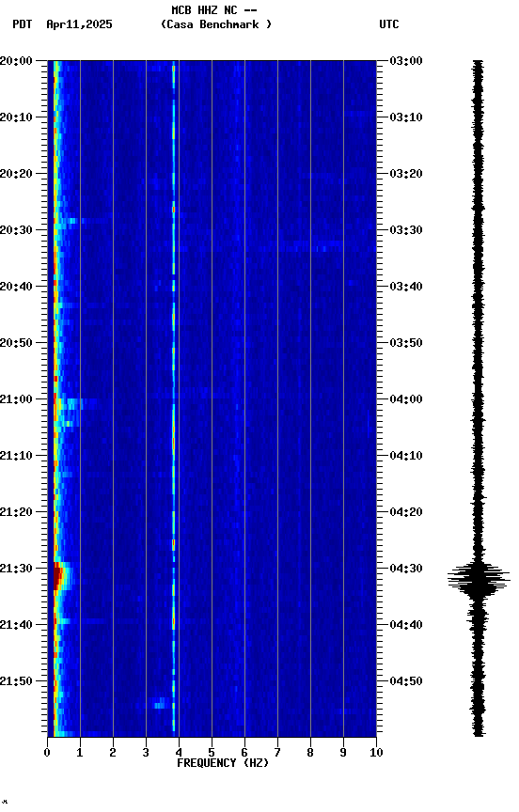Click the '03:00' UTC time label
Image resolution: width=519 pixels, height=812 pixels.
point(406,61)
